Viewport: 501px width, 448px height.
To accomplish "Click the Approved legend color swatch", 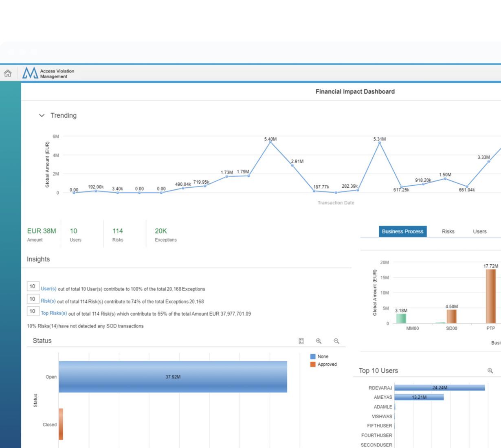I will (313, 365).
